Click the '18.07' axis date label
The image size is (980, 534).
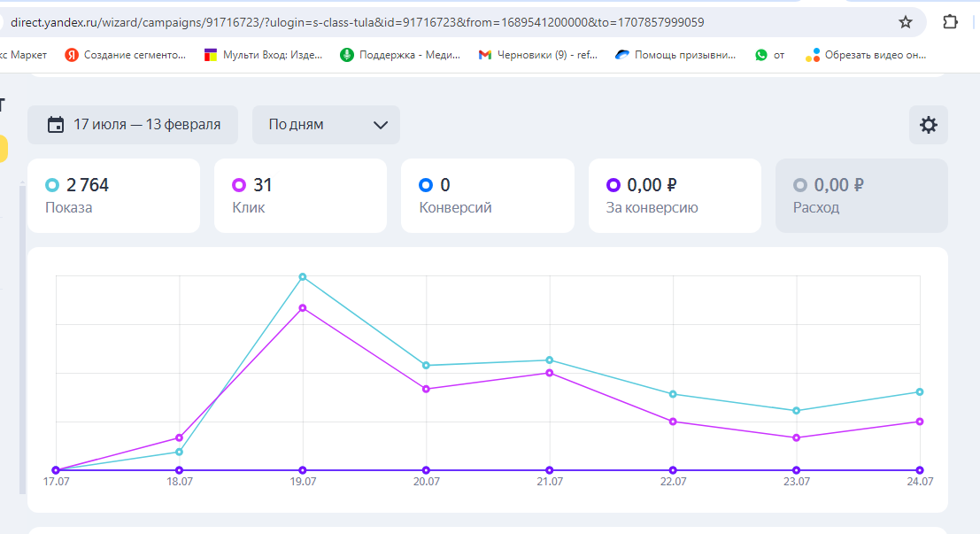click(180, 482)
